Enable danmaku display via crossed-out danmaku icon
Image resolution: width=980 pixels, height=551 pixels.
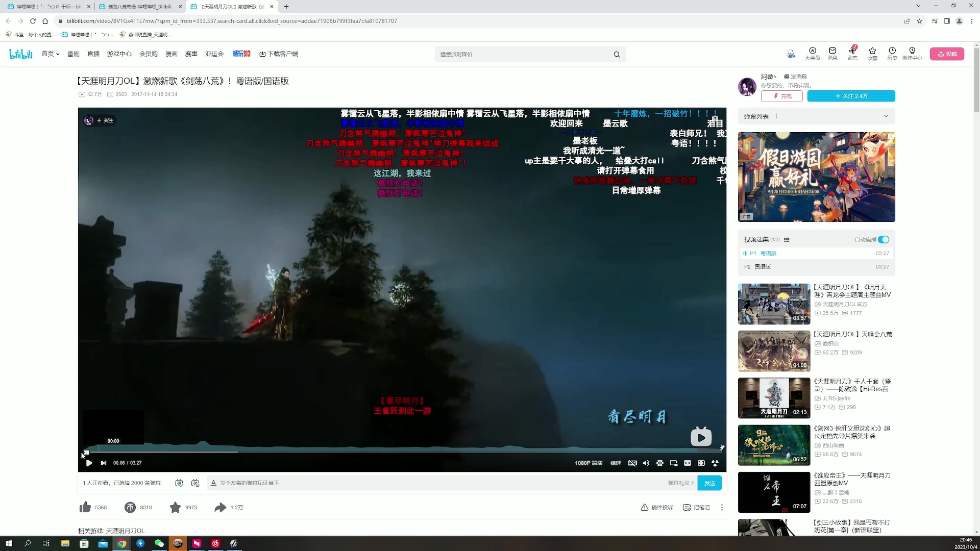(633, 463)
